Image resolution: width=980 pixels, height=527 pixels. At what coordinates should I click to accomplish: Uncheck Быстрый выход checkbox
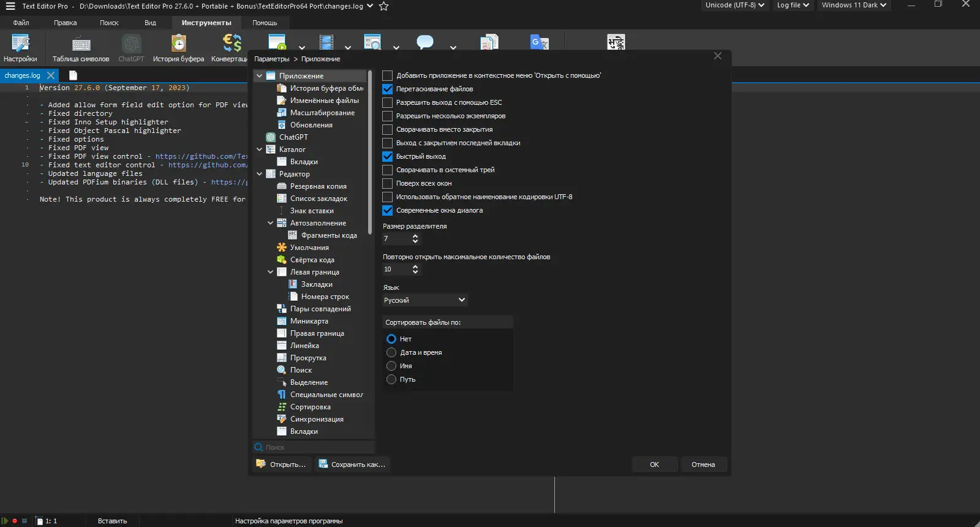(388, 156)
